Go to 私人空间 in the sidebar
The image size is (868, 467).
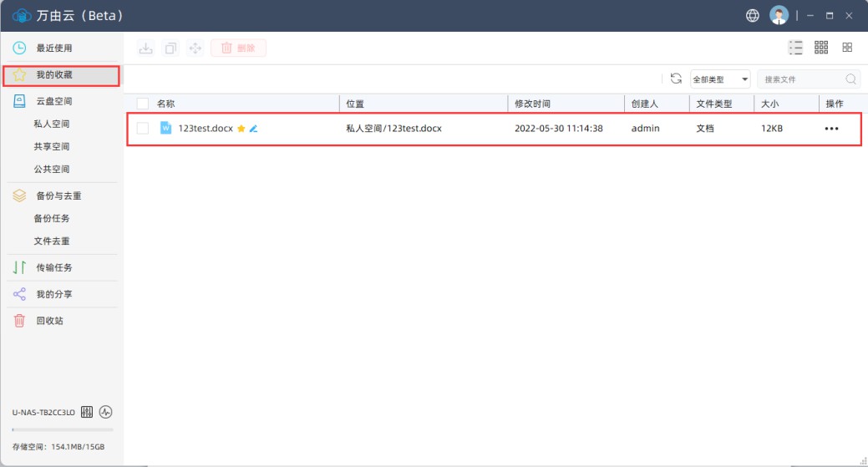pyautogui.click(x=52, y=124)
